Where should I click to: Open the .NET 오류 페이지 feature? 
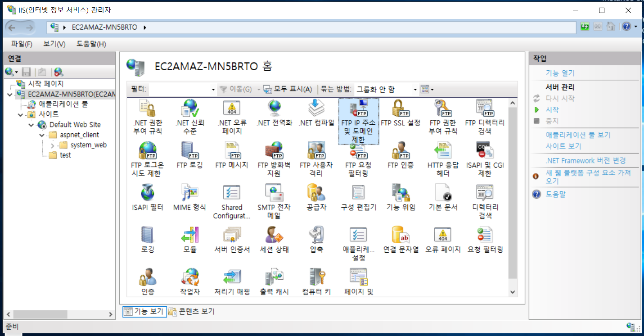pyautogui.click(x=232, y=117)
